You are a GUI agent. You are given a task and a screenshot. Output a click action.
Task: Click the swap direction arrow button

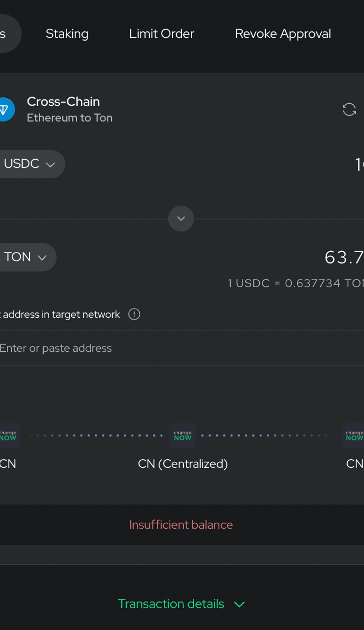tap(181, 219)
